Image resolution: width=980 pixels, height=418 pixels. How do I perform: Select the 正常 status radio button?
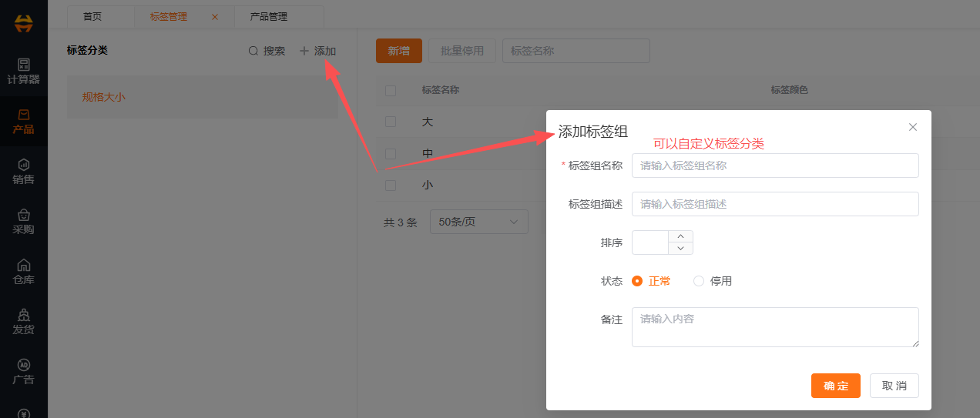[x=637, y=281]
